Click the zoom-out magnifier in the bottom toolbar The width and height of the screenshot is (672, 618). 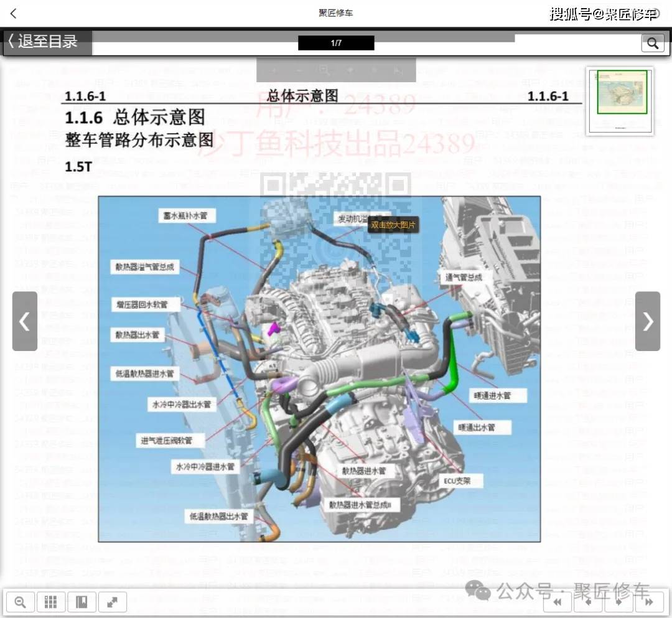pos(21,602)
